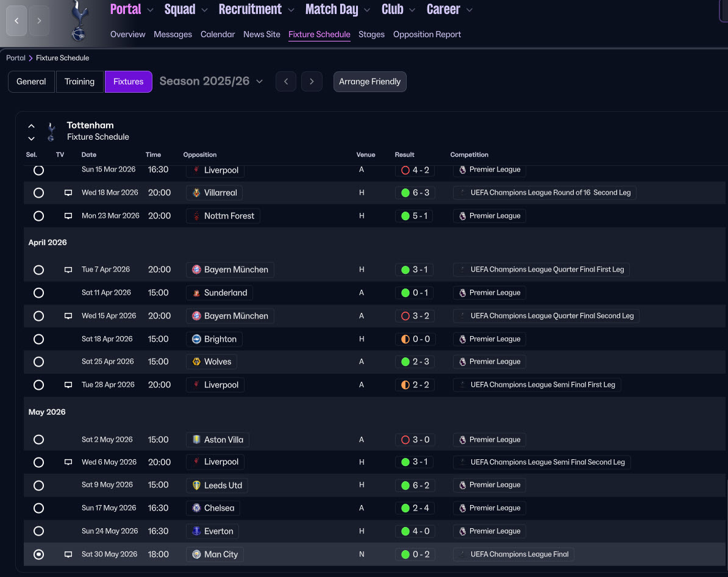
Task: Click the TV icon for the Villarreal match
Action: point(68,193)
